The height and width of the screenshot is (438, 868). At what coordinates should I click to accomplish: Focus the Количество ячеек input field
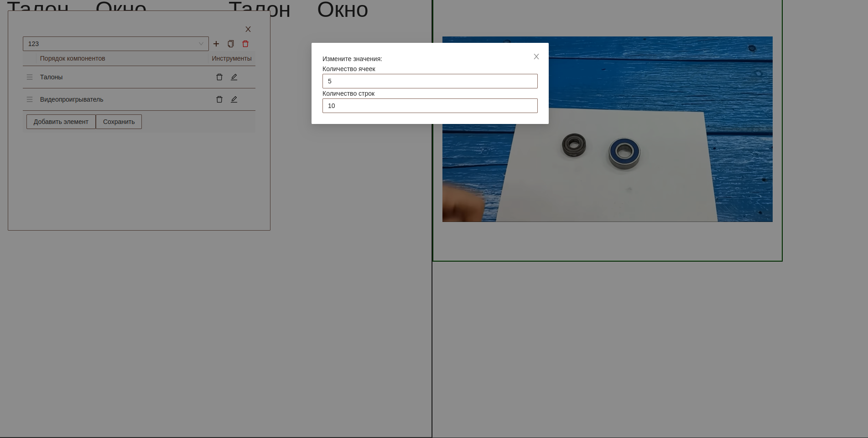(430, 81)
